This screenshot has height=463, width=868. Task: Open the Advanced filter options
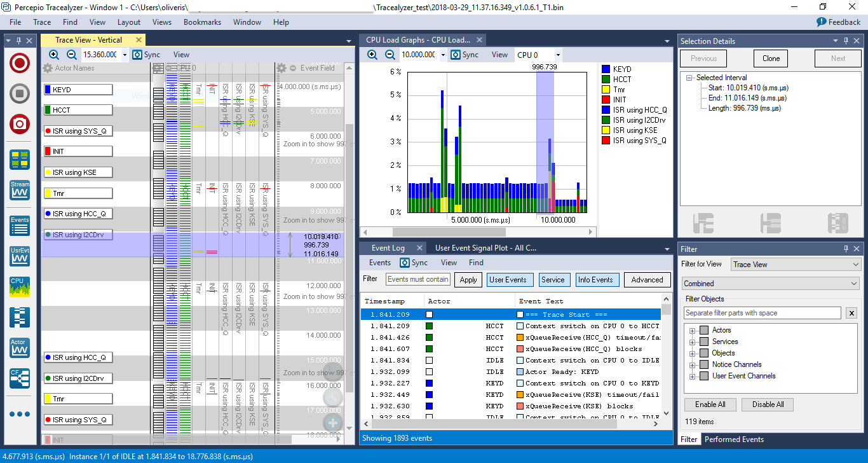(648, 280)
